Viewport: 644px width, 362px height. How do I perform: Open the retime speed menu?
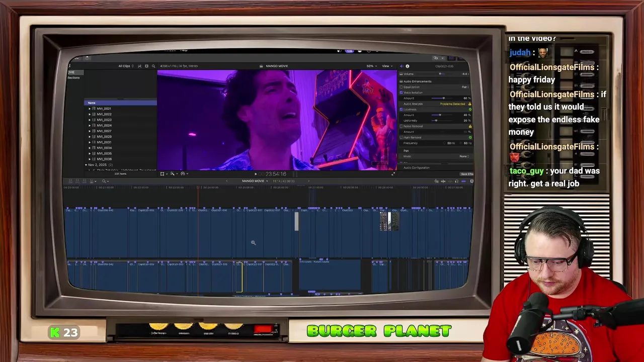pos(185,174)
